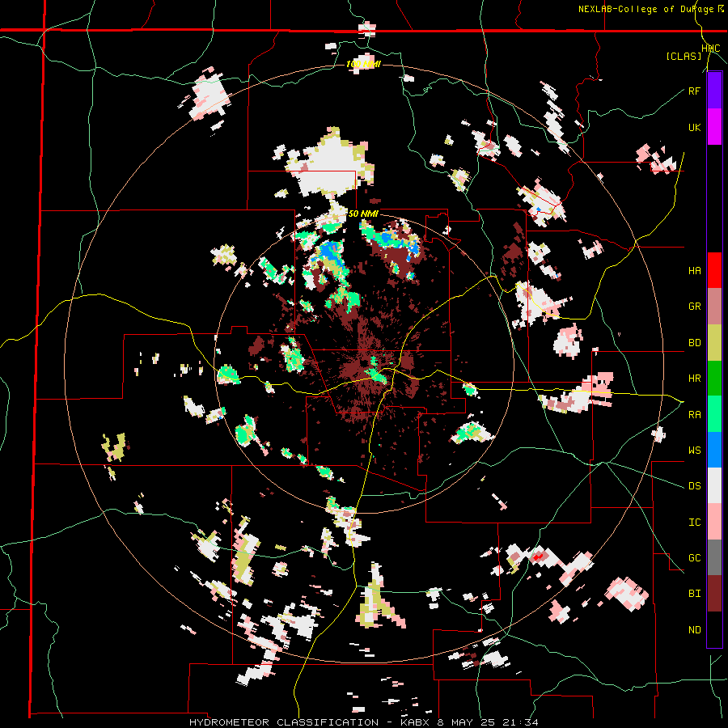Viewport: 728px width, 728px height.
Task: Select the 'RA' rain legend label
Action: [694, 415]
